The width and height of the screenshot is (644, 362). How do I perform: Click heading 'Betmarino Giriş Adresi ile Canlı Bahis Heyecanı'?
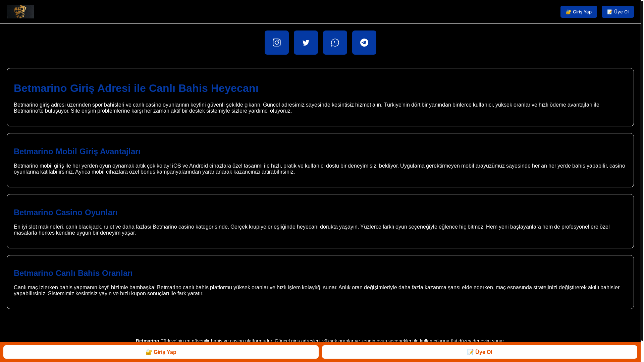(x=136, y=88)
